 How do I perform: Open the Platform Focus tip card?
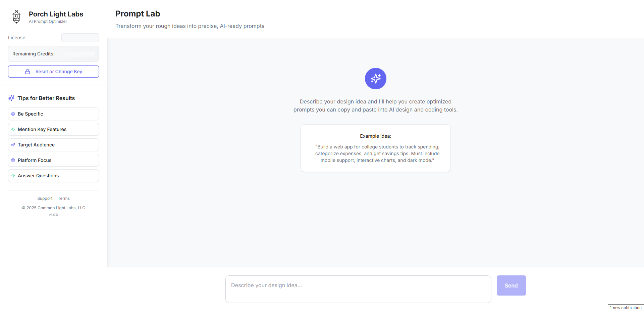pos(53,160)
